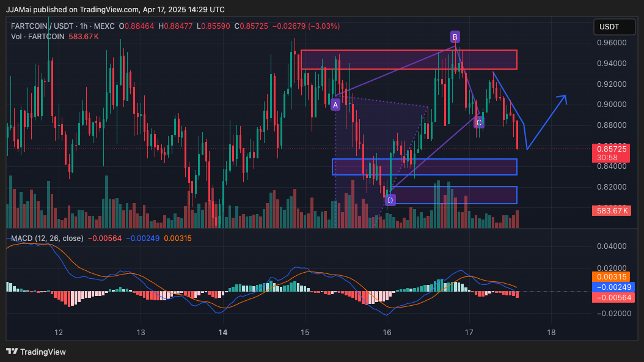Click date 15 on the time axis
This screenshot has height=362, width=644.
click(305, 333)
